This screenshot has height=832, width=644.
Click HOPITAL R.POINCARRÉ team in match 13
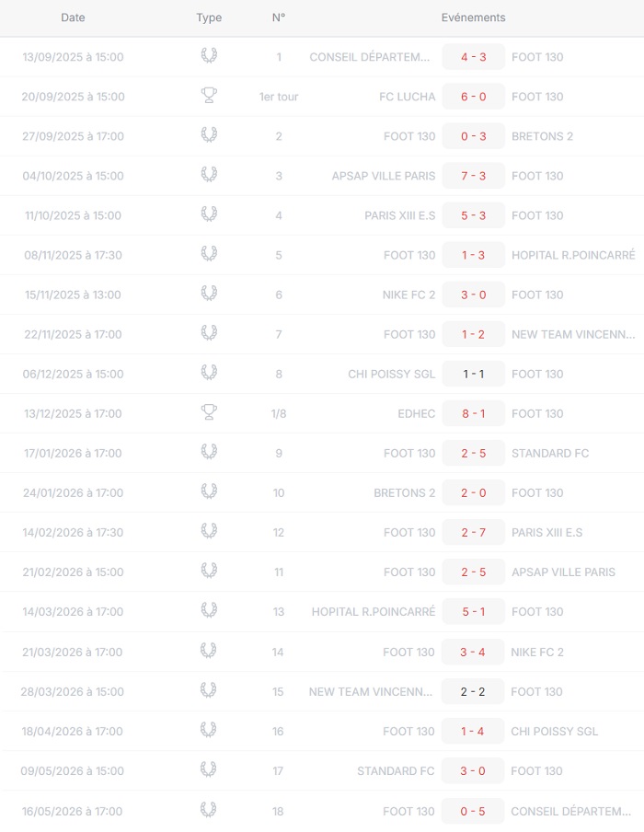coord(374,611)
